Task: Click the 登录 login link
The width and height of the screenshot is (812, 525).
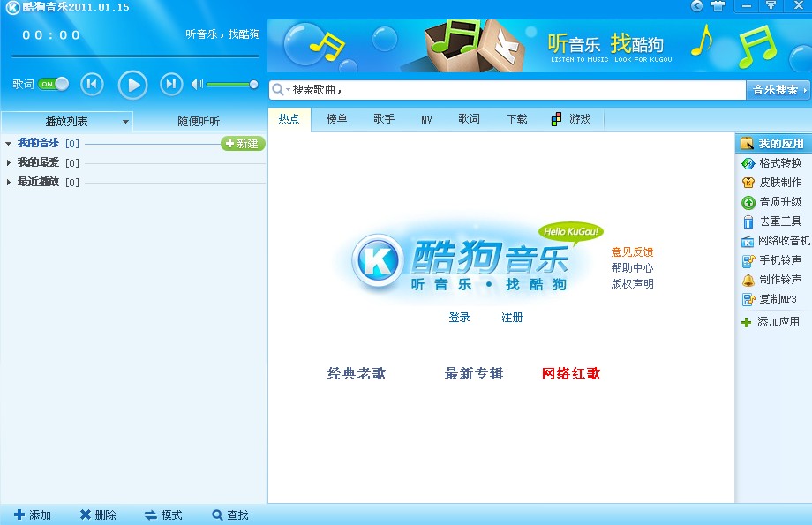Action: pyautogui.click(x=459, y=318)
